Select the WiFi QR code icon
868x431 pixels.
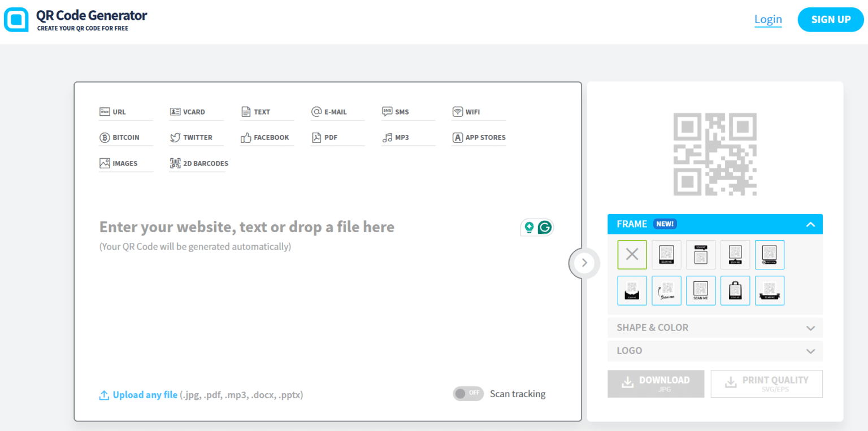(x=457, y=112)
